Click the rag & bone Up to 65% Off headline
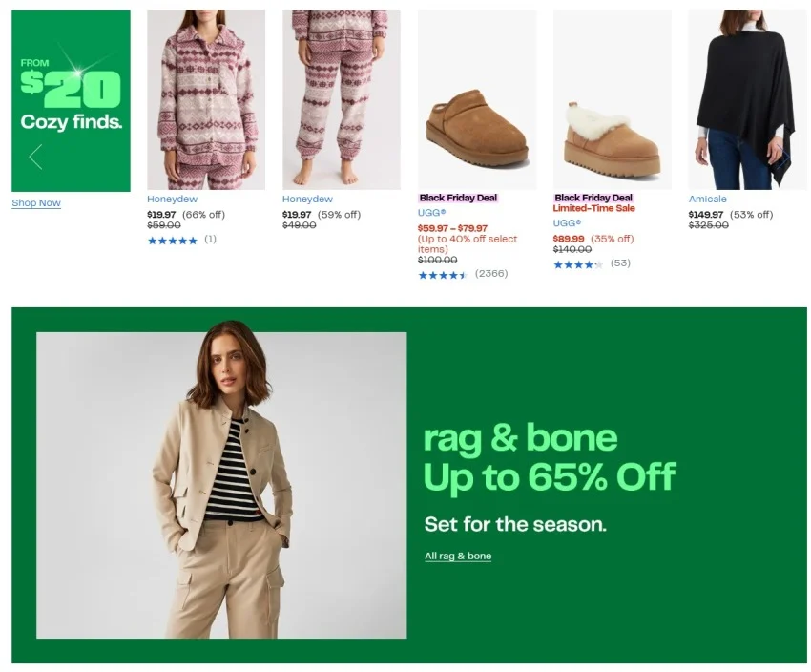The image size is (811, 672). point(549,457)
